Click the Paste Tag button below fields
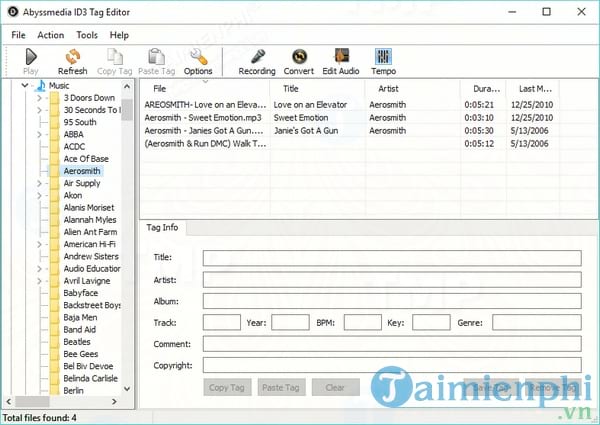The image size is (600, 425). point(281,388)
